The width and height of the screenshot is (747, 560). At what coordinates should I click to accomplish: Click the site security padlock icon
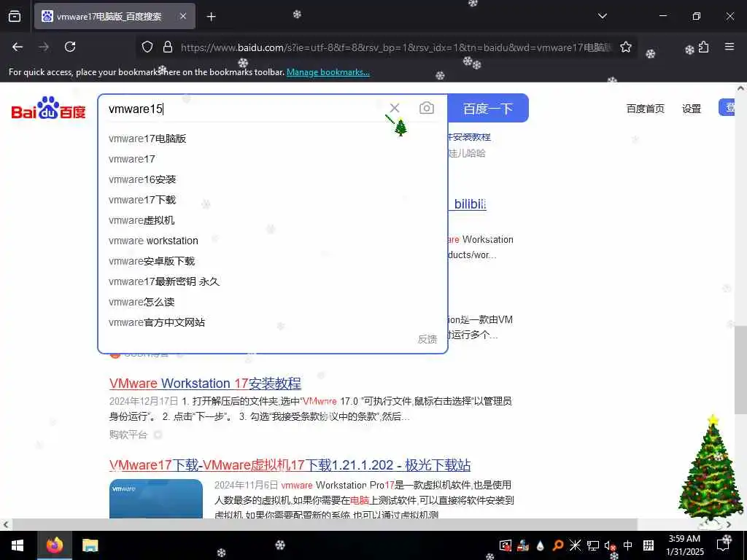(x=168, y=47)
